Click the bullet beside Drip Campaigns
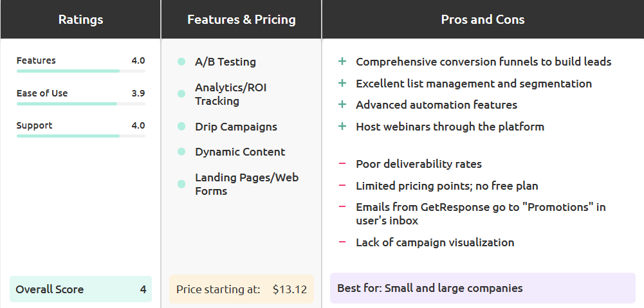The height and width of the screenshot is (308, 644). coord(181,127)
